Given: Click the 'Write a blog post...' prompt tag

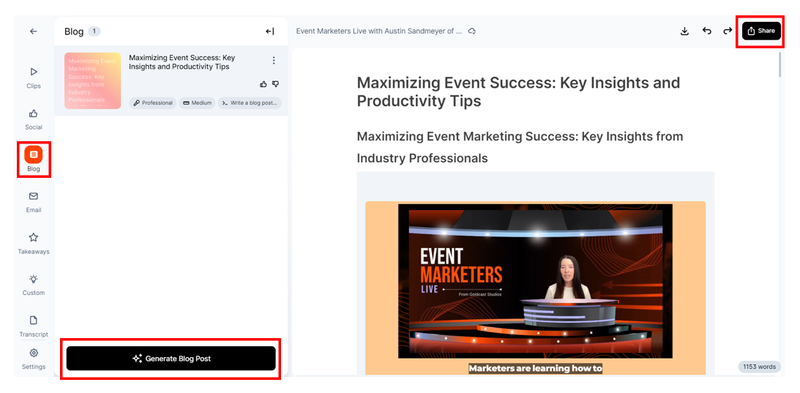Looking at the screenshot, I should coord(249,103).
